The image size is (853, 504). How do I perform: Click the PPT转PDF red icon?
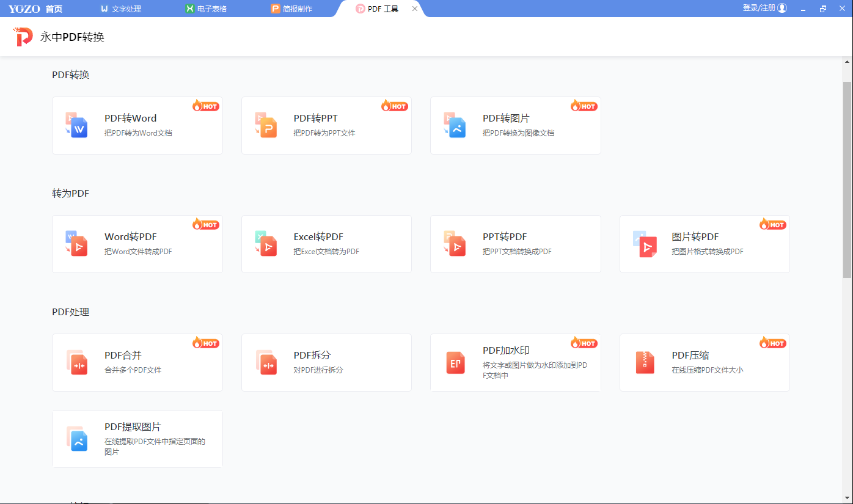click(455, 243)
